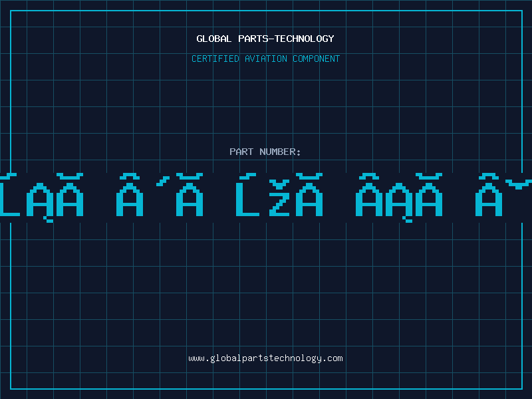The width and height of the screenshot is (532, 399).
Task: Open the www.globalpartstechnology.com link
Action: [265, 358]
